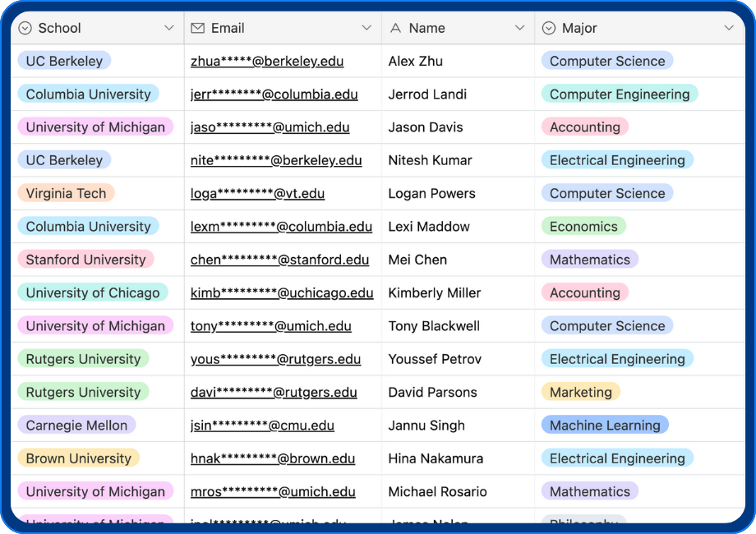The image size is (756, 534).
Task: Click the Stanford University school tag
Action: click(x=85, y=260)
